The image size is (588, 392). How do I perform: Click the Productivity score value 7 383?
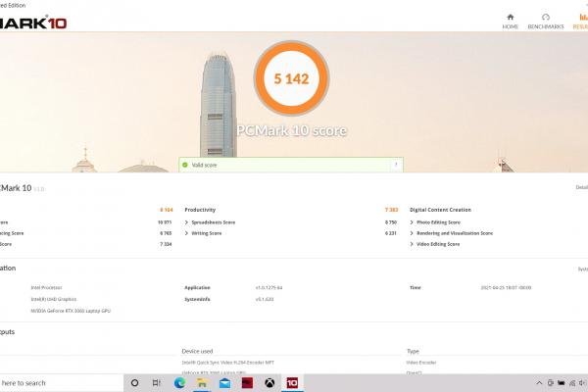(391, 210)
